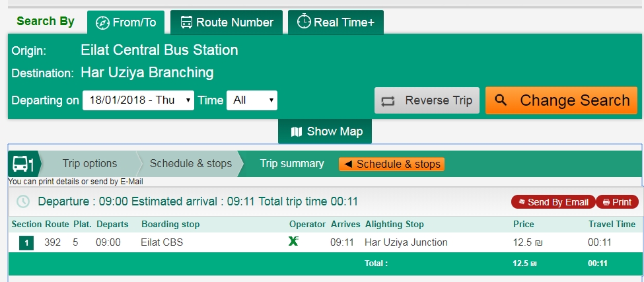Click the compass icon on From/To tab

(x=102, y=22)
